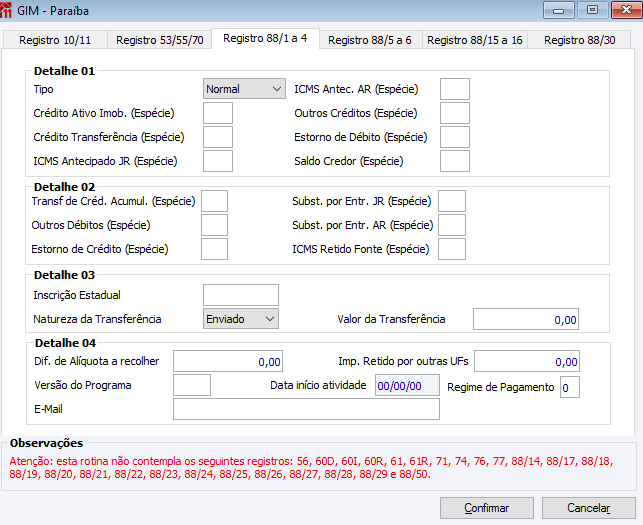Focus the ICMS Retido Fonte (Espécie) field
The image size is (643, 525).
tap(452, 249)
